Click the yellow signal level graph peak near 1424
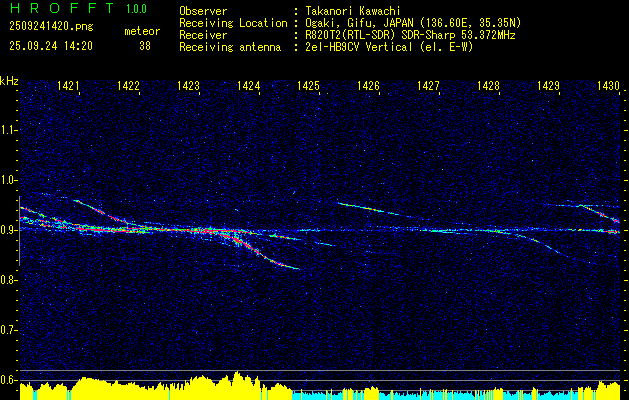This screenshot has height=400, width=629. 237,383
